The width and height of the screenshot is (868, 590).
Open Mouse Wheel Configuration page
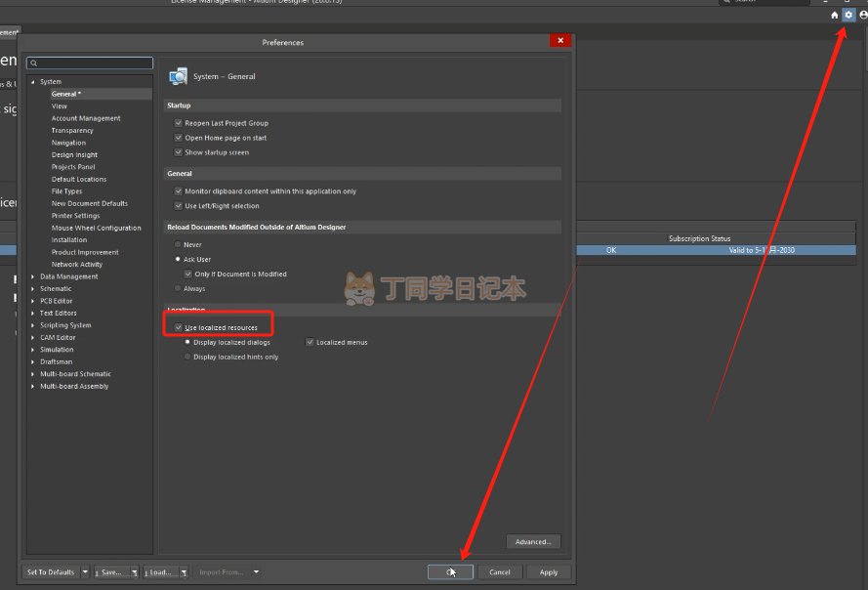pos(96,229)
